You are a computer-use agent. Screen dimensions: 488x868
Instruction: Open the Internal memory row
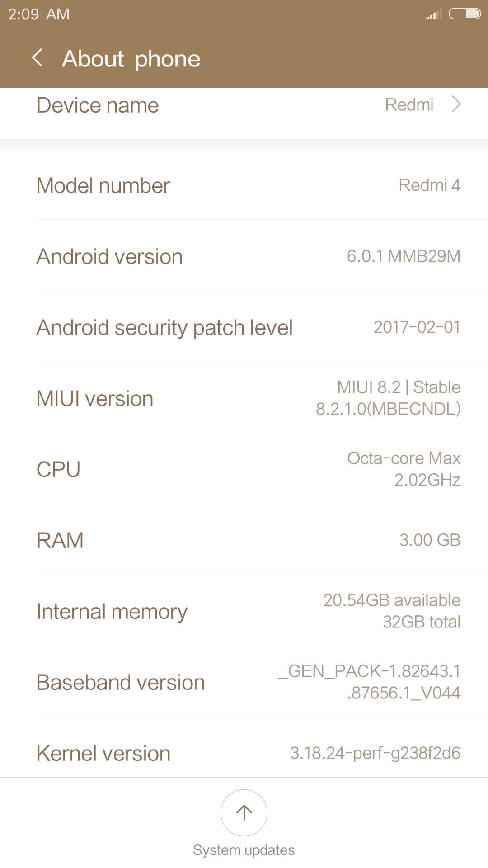(244, 611)
